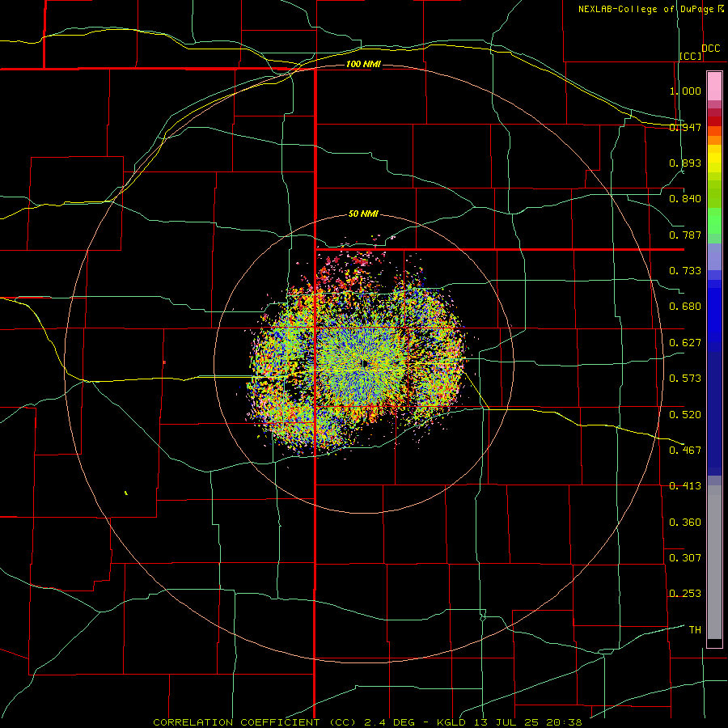This screenshot has width=728, height=728.
Task: Click the 0.253 value on the scale
Action: (x=685, y=594)
